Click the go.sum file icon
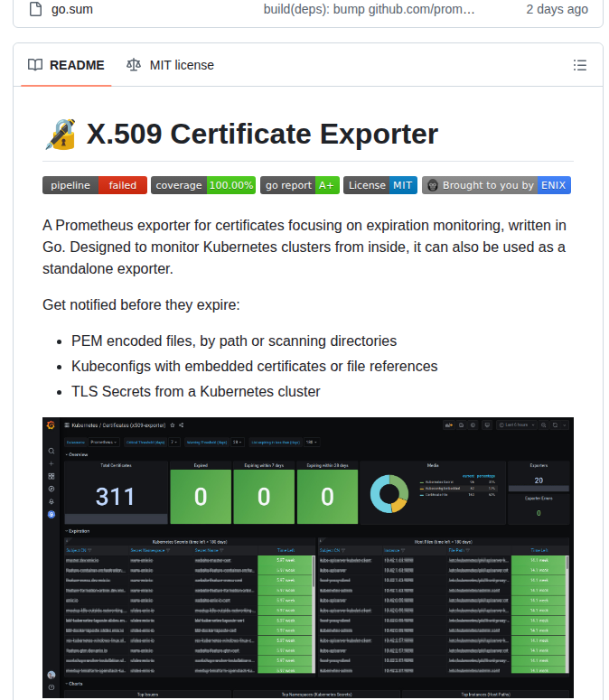 point(36,8)
